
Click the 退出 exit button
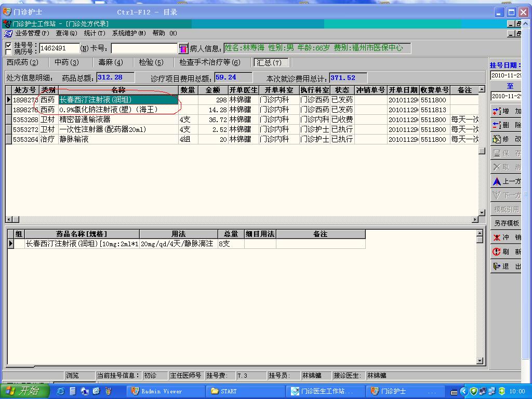(506, 267)
